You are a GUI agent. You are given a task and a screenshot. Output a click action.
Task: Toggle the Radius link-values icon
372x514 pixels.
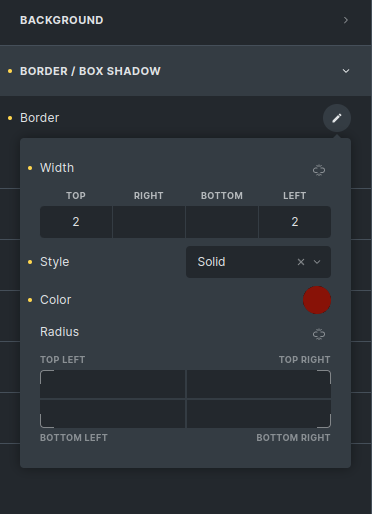[319, 334]
